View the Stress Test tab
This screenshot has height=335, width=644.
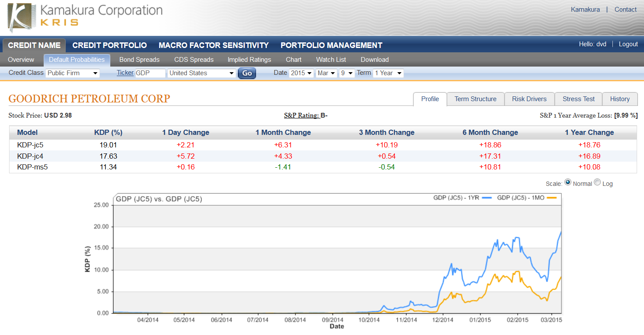[x=578, y=99]
